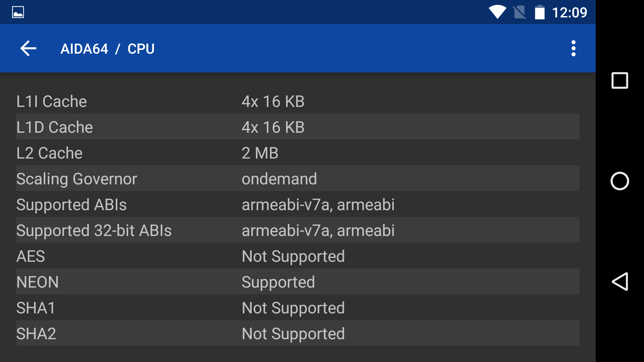Tap the 12:09 clock

[x=569, y=13]
